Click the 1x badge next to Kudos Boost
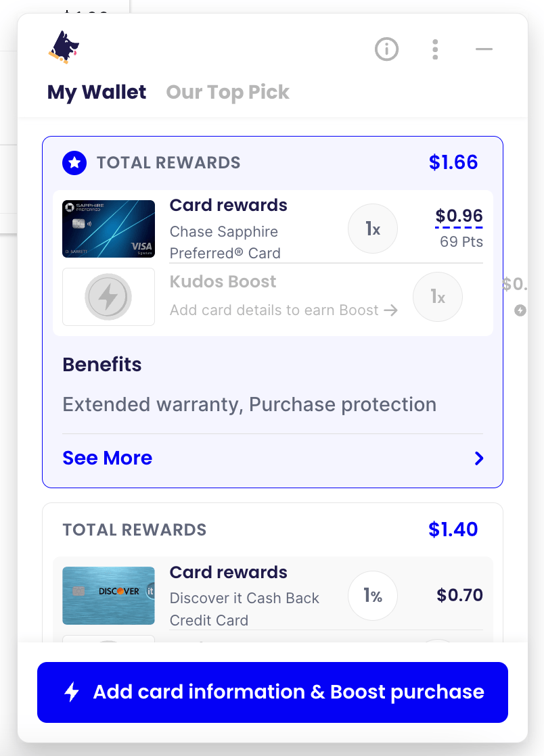 coord(437,296)
